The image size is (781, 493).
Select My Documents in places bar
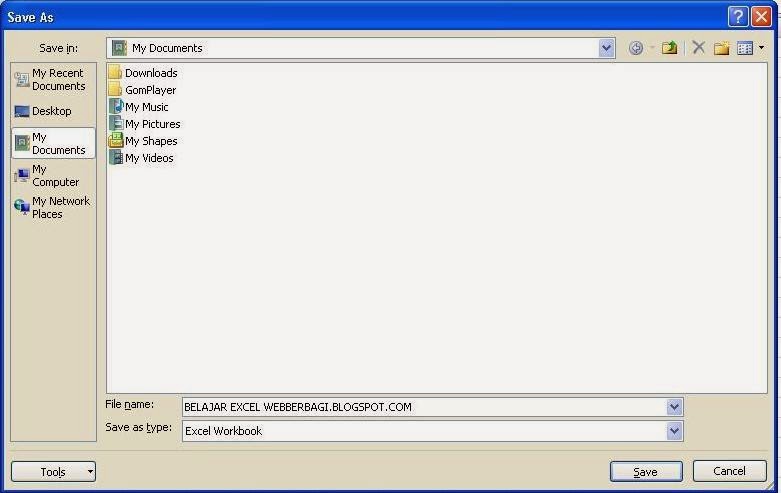53,143
